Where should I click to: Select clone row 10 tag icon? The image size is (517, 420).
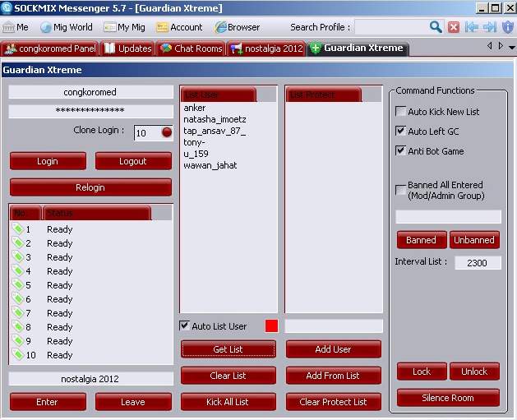click(x=18, y=354)
